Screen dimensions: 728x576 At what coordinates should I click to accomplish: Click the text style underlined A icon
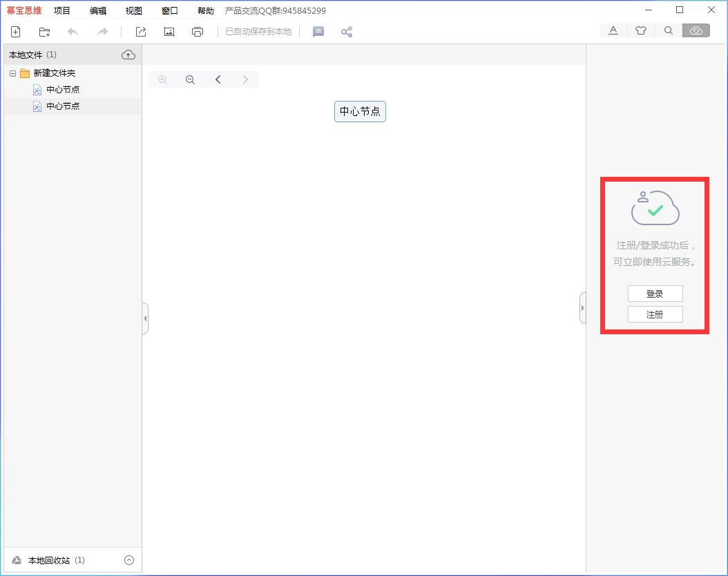pos(613,30)
